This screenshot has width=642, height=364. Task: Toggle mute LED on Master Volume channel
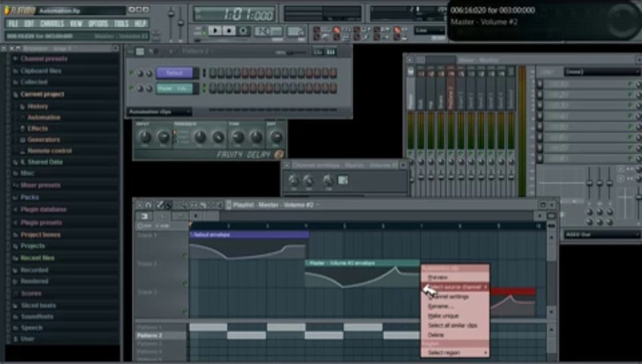tap(132, 88)
